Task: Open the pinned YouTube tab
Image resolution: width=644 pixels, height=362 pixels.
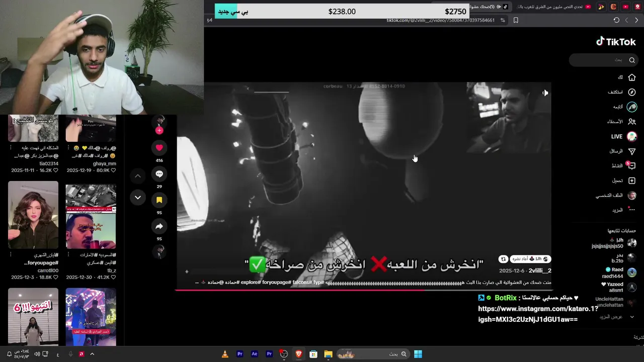Action: pos(625,7)
